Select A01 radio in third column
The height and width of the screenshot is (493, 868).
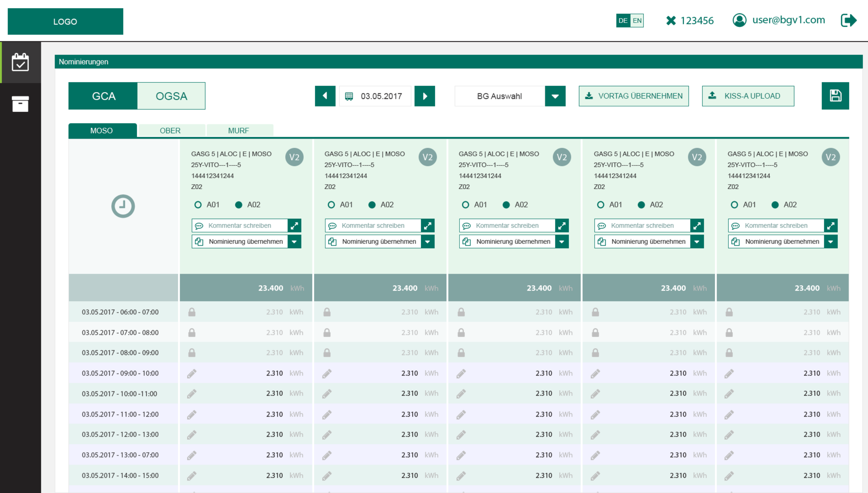(x=465, y=205)
